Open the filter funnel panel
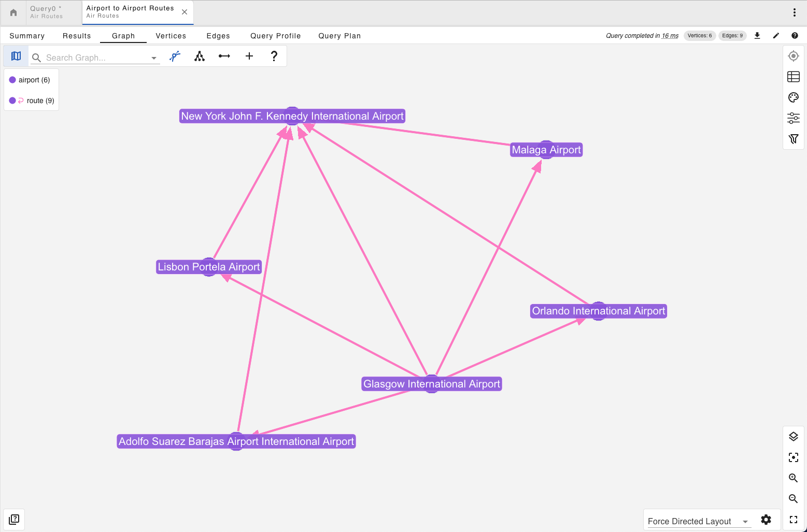The width and height of the screenshot is (807, 532). click(x=793, y=139)
